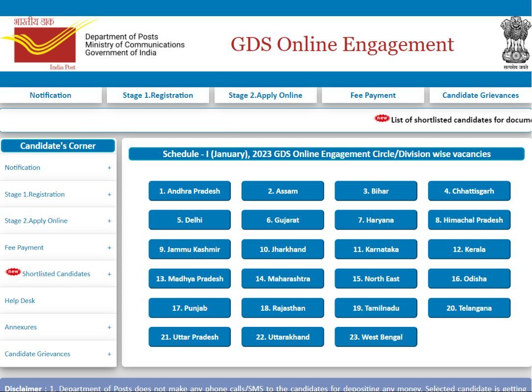Click the Candidate's Corner header
The image size is (532, 392).
(x=58, y=146)
